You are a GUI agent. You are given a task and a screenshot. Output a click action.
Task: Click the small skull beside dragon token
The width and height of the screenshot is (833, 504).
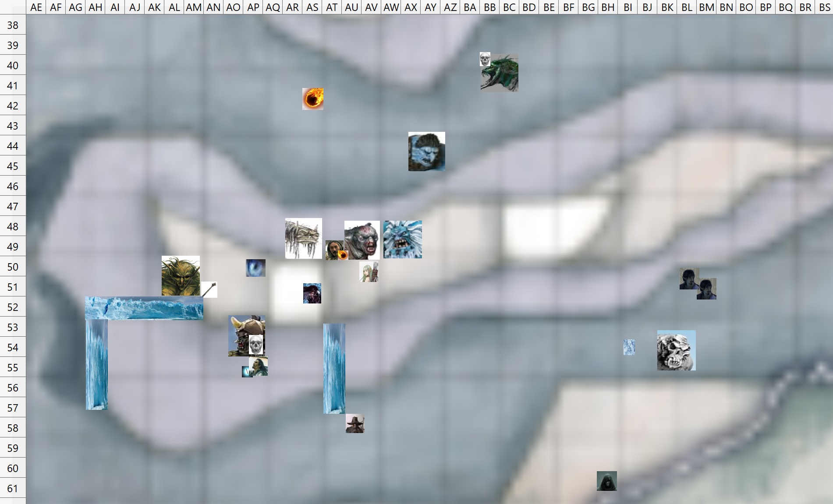coord(485,59)
